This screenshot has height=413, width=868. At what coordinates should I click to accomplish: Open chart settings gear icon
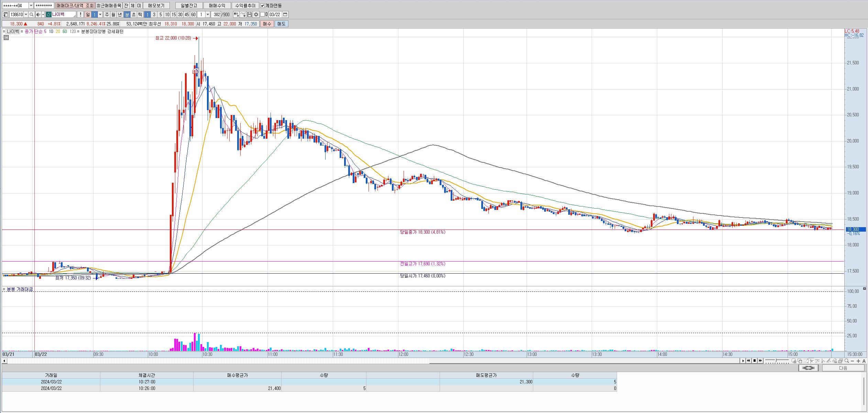(x=256, y=14)
